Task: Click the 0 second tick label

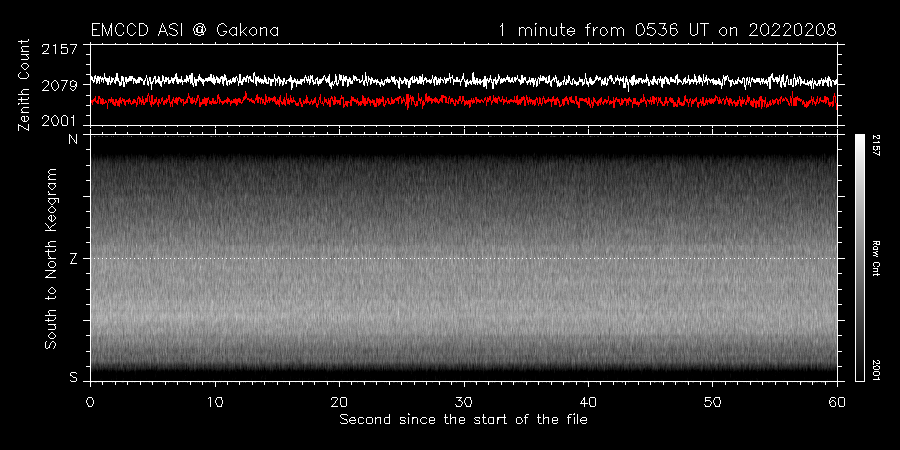Action: pos(90,401)
